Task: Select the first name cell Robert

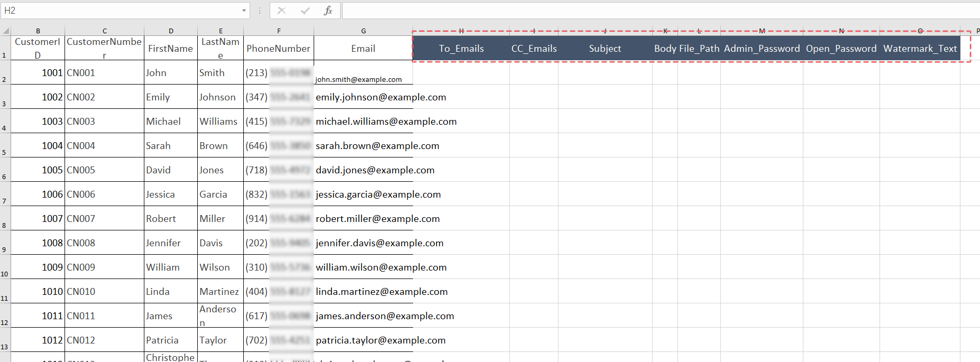Action: [171, 218]
